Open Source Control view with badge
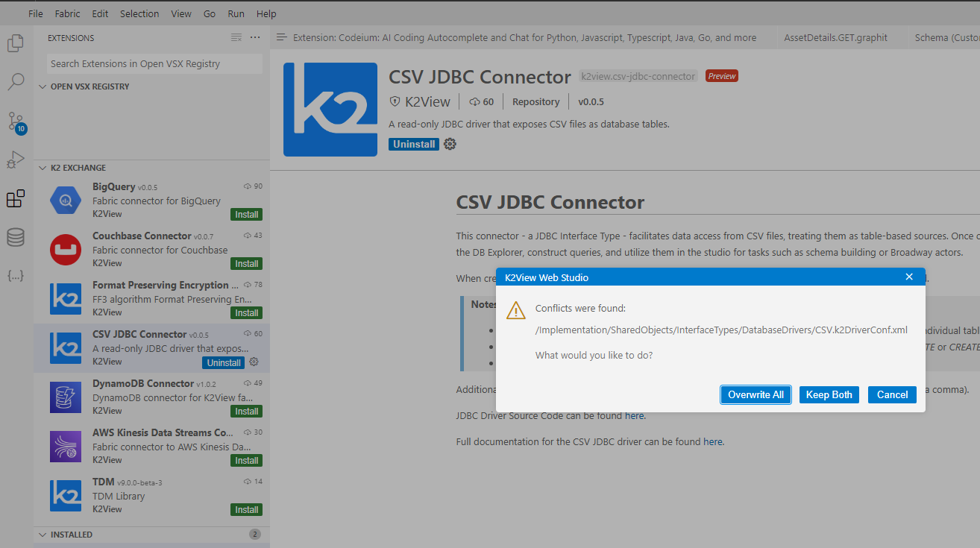The width and height of the screenshot is (980, 548). 16,122
